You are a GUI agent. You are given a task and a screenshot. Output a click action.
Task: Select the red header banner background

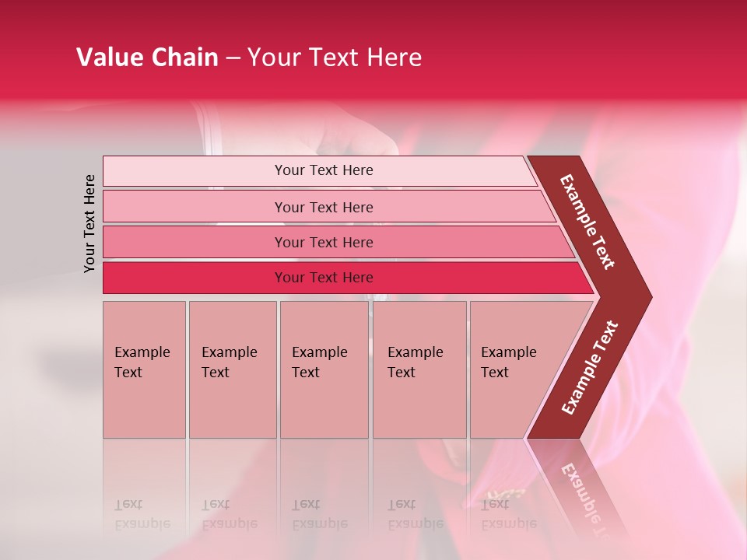pos(373,50)
